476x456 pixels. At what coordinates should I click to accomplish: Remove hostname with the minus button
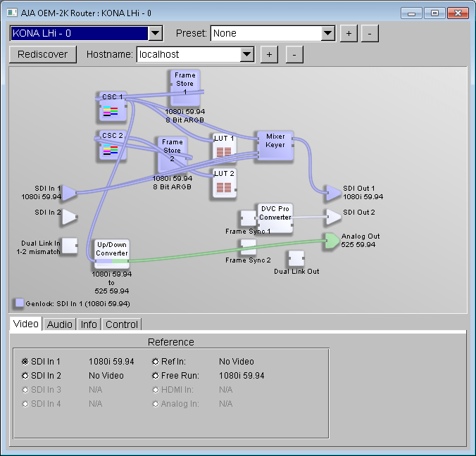(294, 55)
